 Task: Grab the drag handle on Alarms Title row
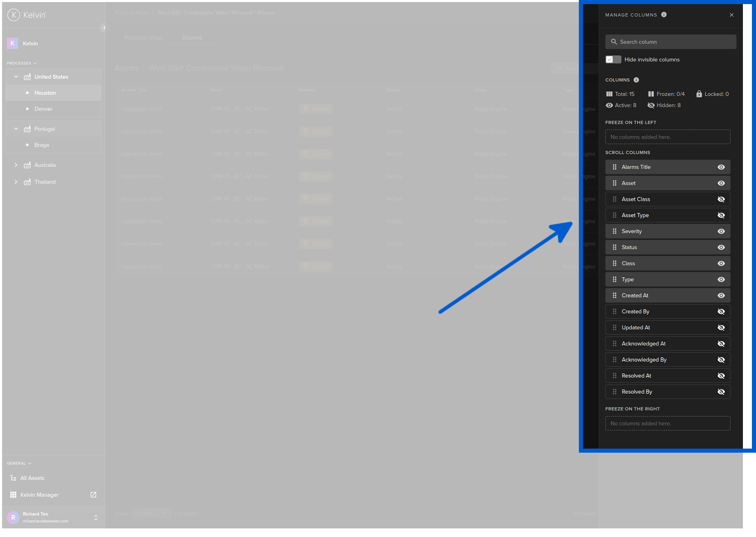[614, 167]
